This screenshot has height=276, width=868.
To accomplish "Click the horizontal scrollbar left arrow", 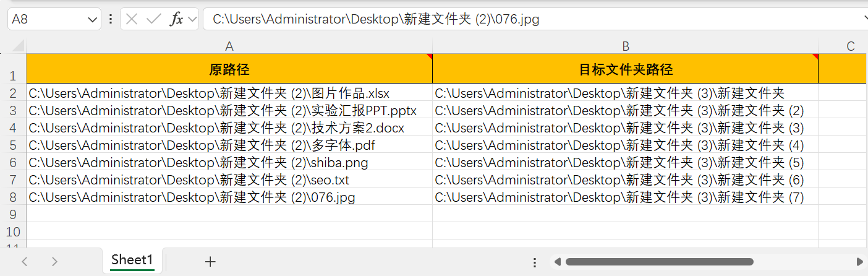I will (557, 262).
